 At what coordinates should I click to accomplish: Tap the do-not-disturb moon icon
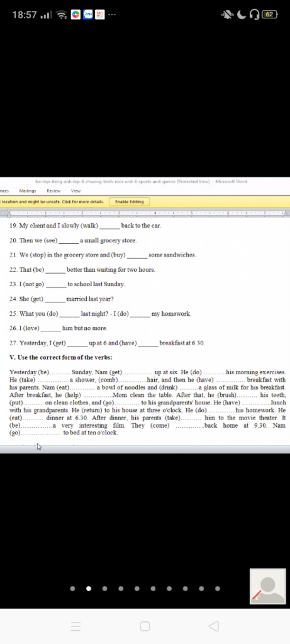coord(242,14)
